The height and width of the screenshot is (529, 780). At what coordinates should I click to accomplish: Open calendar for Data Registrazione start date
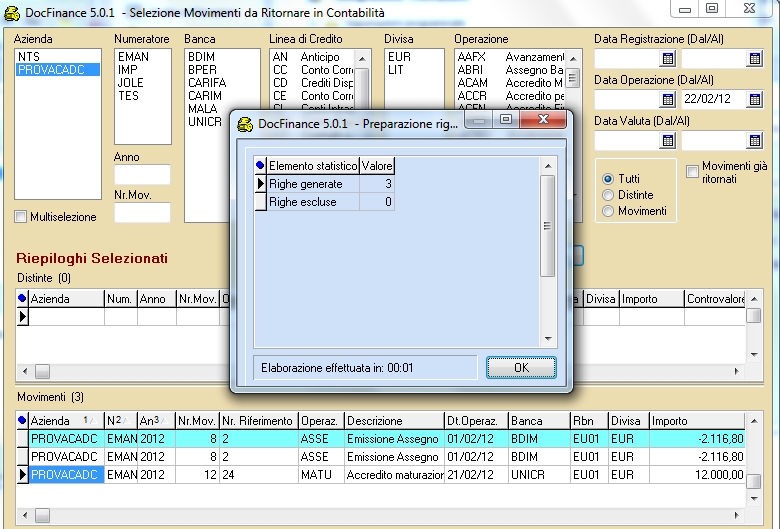668,60
